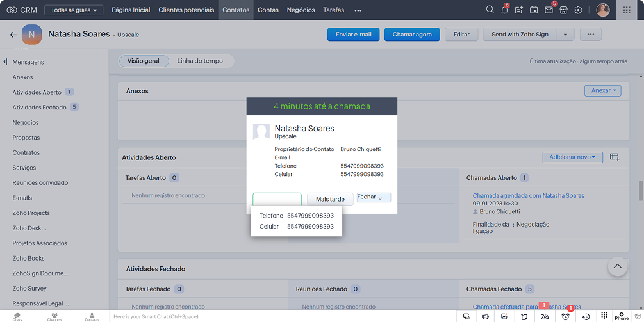Viewport: 644px width, 322px height.
Task: Open the marketplace store icon
Action: click(563, 10)
